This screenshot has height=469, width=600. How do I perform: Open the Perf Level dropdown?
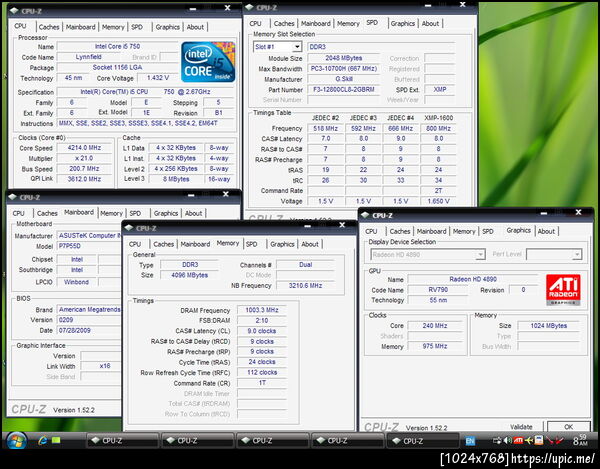click(x=577, y=254)
